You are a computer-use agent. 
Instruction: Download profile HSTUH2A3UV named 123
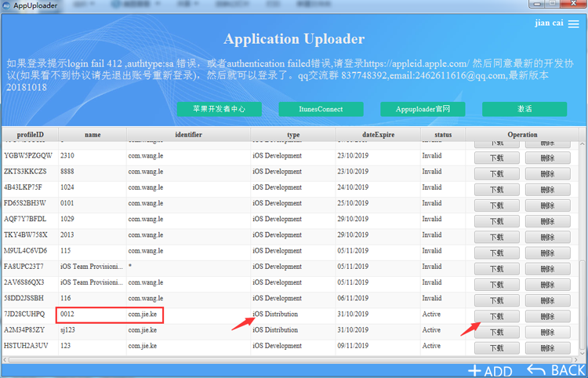[496, 348]
